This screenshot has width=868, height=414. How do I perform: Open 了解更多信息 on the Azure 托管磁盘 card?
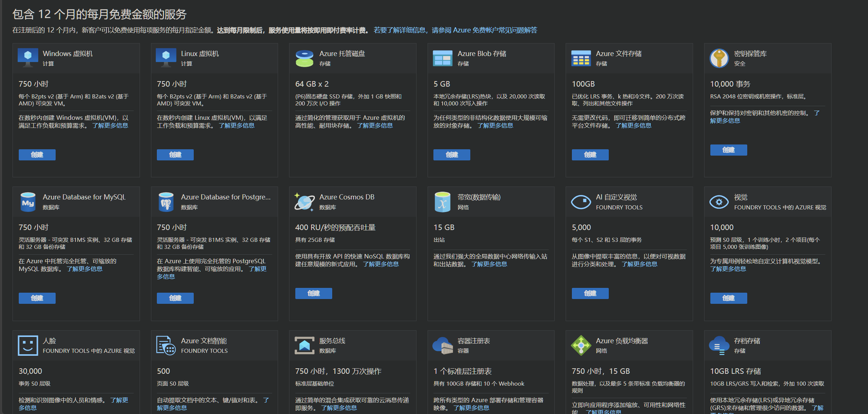375,126
